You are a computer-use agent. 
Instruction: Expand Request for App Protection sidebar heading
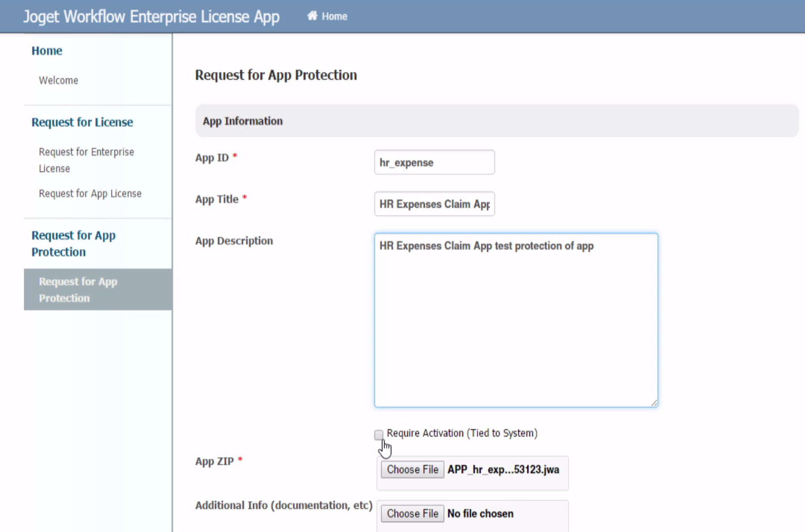click(x=73, y=244)
